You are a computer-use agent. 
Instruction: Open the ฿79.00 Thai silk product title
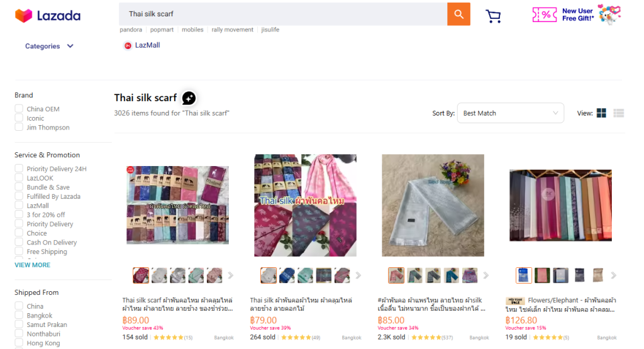tap(301, 304)
